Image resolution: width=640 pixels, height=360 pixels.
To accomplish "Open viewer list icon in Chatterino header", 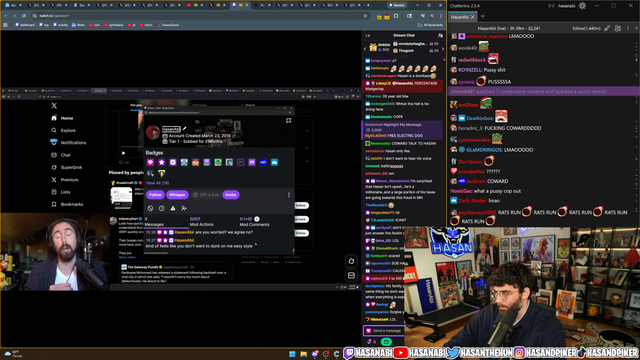I will pyautogui.click(x=618, y=28).
